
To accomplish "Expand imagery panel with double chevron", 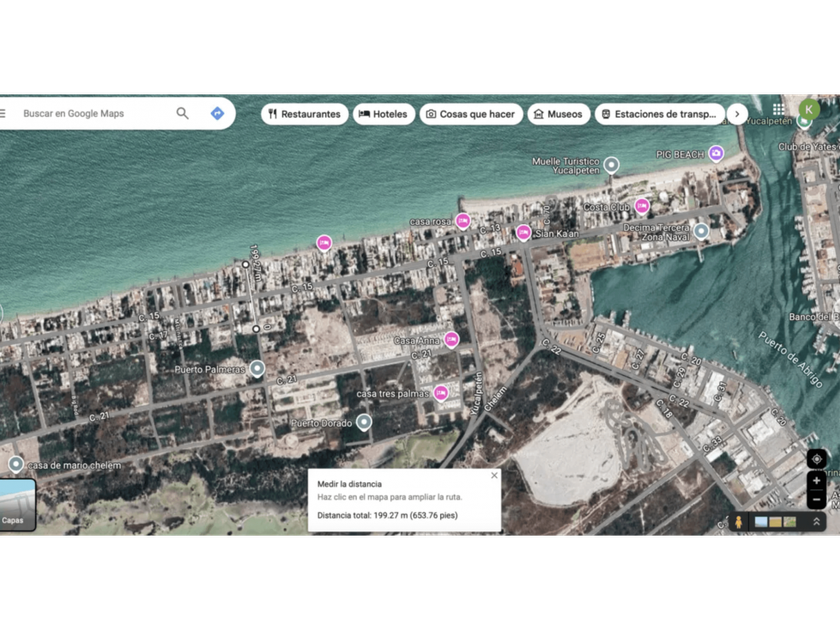I will (816, 522).
